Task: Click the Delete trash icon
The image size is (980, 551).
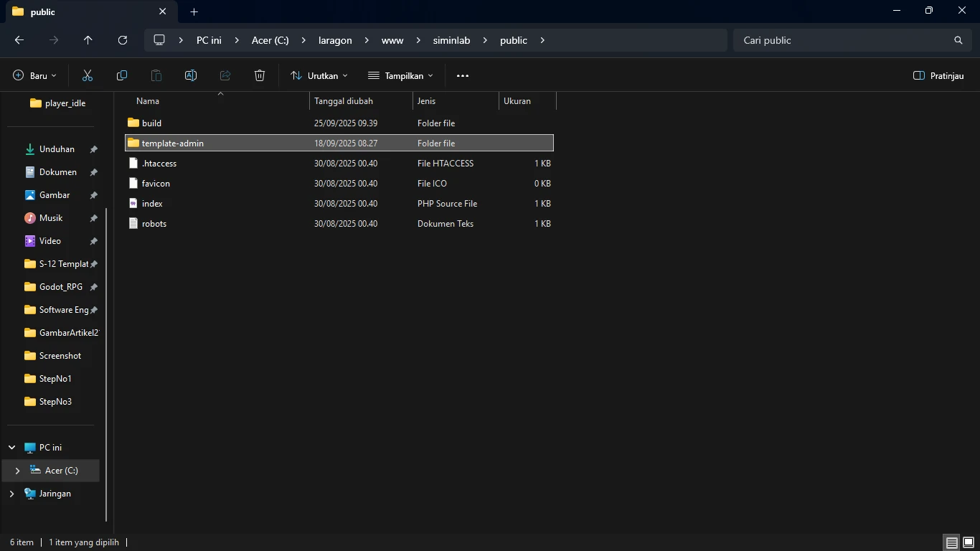Action: (260, 75)
